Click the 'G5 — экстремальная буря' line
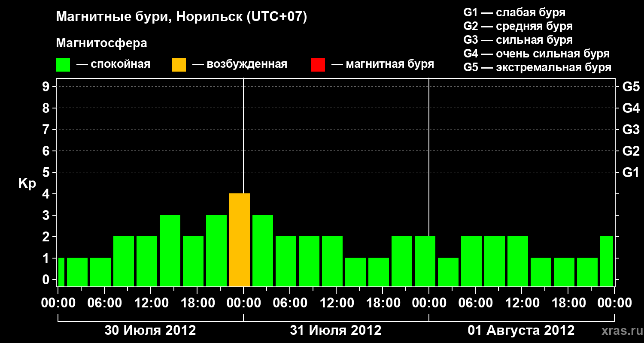644x343 pixels. pyautogui.click(x=537, y=67)
